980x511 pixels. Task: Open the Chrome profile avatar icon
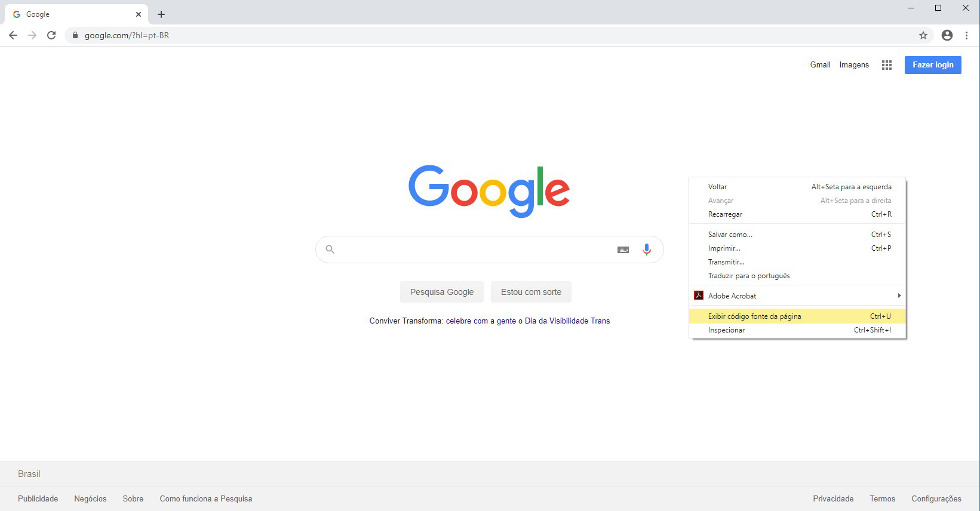pyautogui.click(x=947, y=35)
